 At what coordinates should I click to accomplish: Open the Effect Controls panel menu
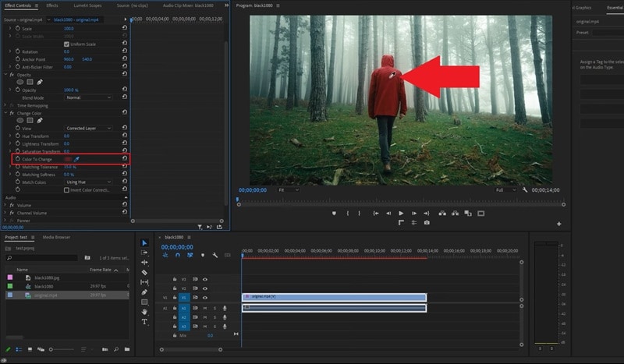click(37, 5)
